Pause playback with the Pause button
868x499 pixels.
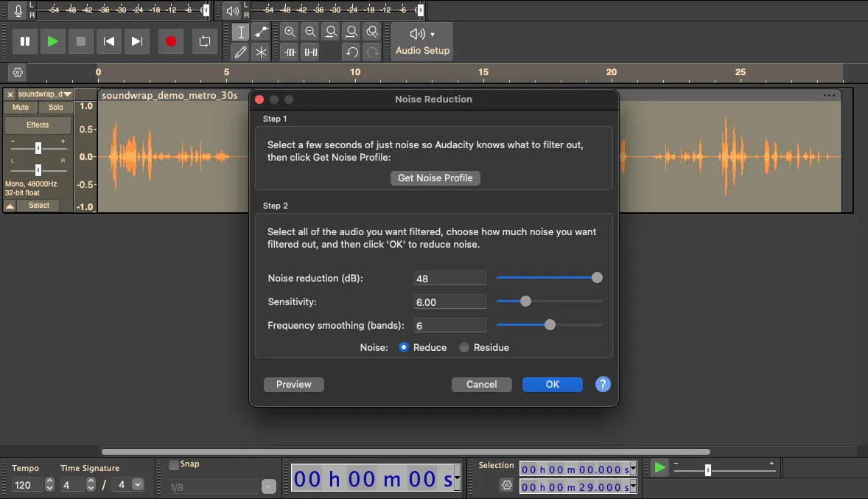tap(25, 41)
